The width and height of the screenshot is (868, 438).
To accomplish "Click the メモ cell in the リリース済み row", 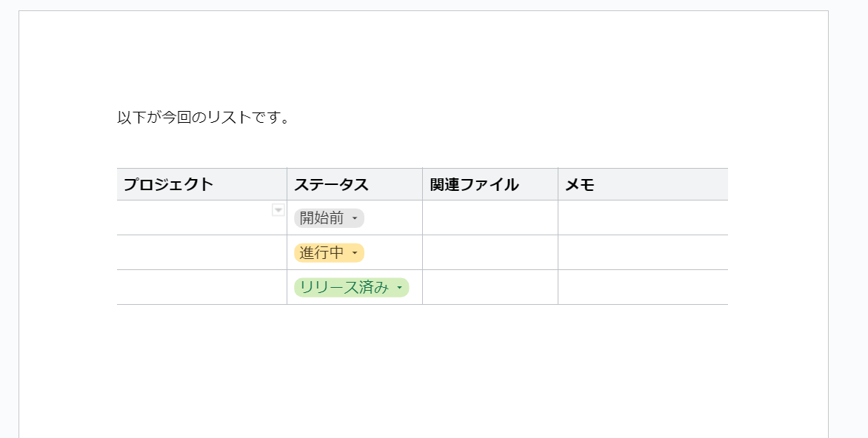I will 643,288.
